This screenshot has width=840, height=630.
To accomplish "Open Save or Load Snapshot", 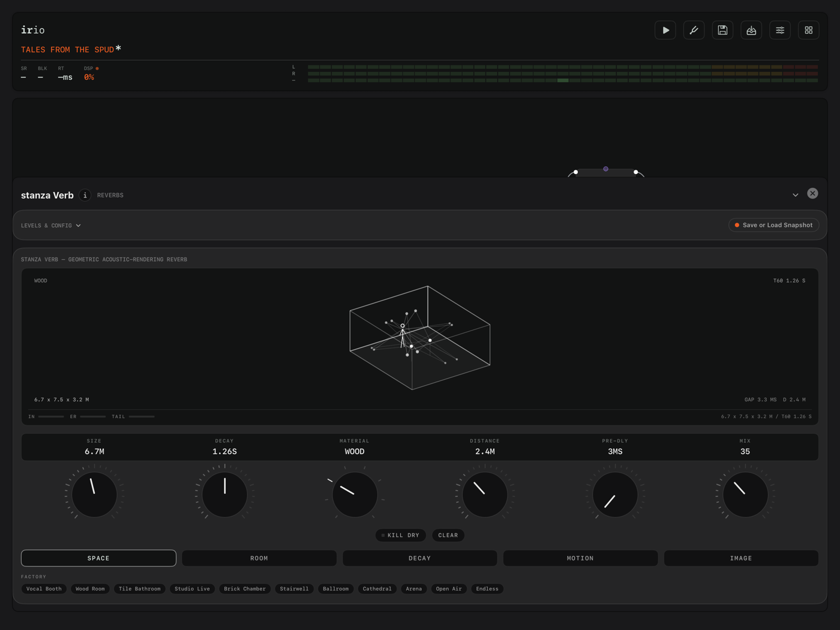I will pos(774,225).
